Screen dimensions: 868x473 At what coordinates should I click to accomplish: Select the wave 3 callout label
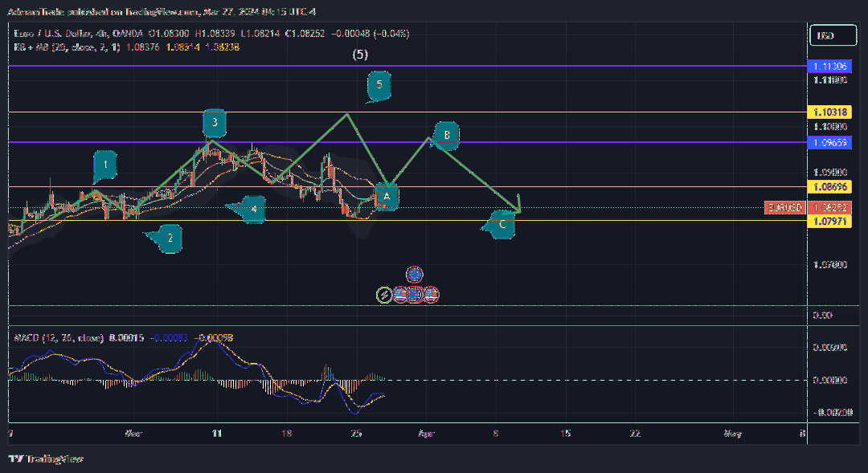[x=215, y=124]
